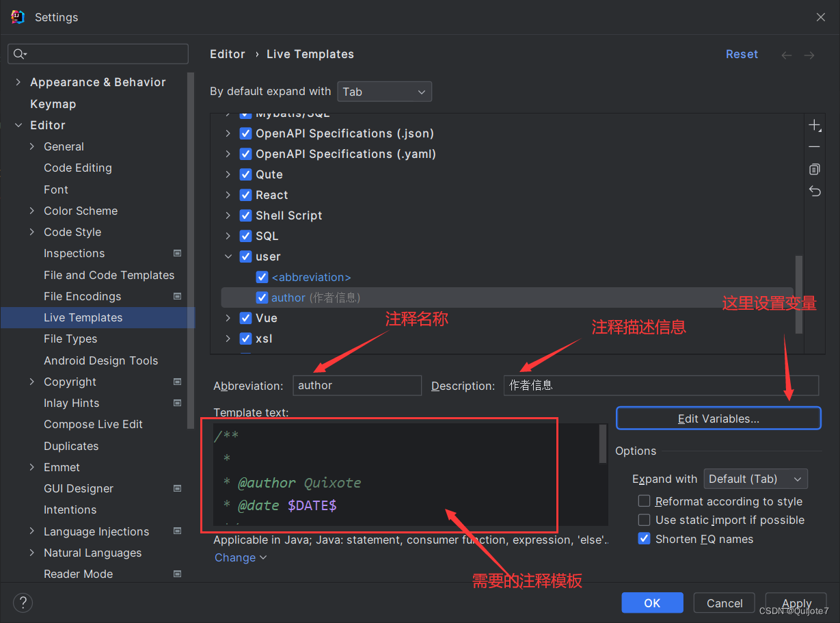This screenshot has width=840, height=623.
Task: Click the template list vertical scrollbar
Action: [800, 294]
